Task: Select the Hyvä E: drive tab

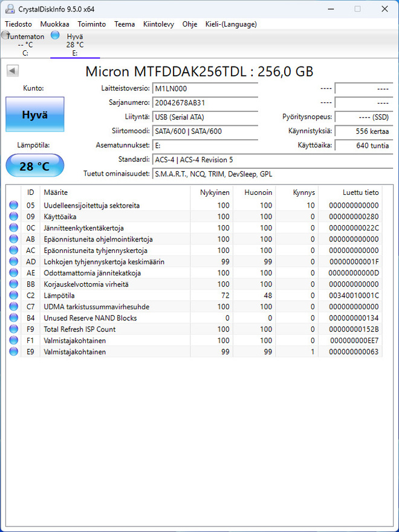Action: (74, 44)
